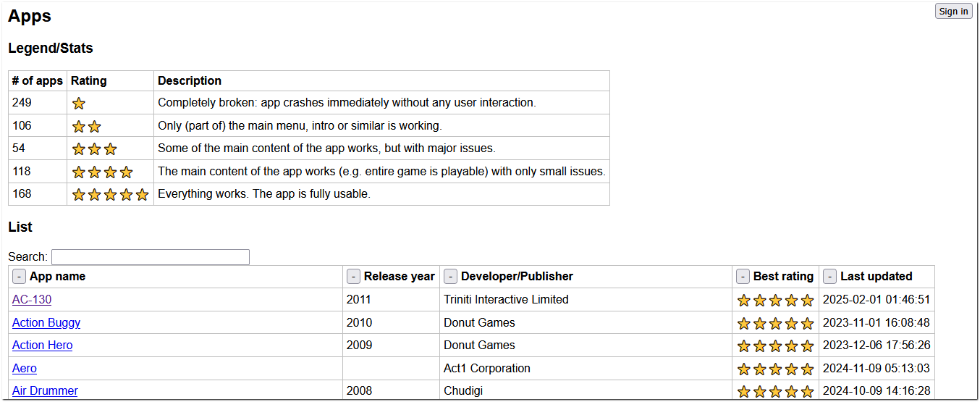This screenshot has height=402, width=980.
Task: Click the 'List' section heading
Action: (x=20, y=227)
